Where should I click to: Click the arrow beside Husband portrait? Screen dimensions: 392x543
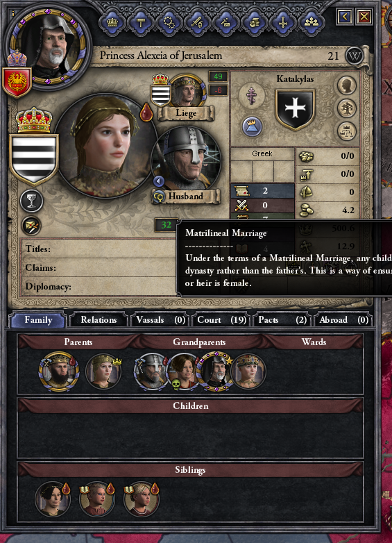(159, 181)
